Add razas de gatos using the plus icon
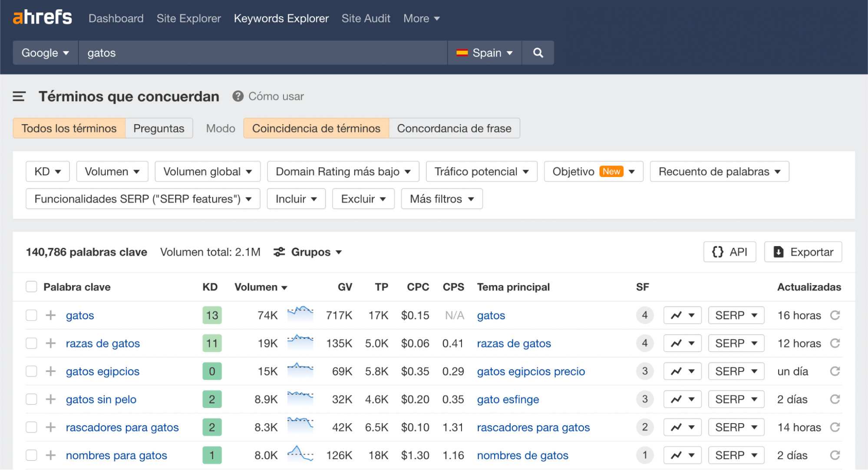The height and width of the screenshot is (470, 868). click(51, 343)
